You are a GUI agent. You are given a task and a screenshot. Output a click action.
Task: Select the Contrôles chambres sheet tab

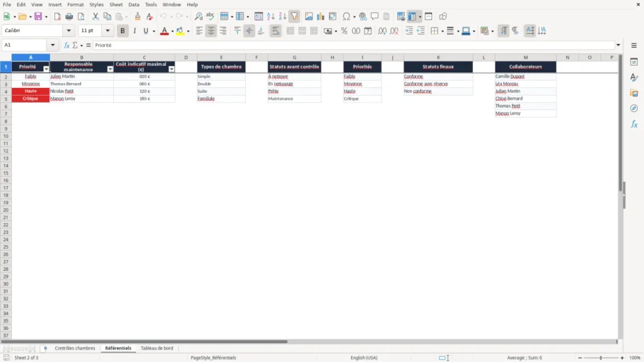click(75, 348)
